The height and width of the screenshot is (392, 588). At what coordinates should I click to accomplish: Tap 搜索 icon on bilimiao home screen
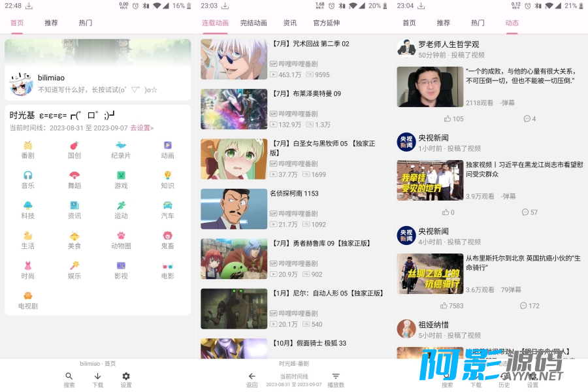tap(69, 380)
